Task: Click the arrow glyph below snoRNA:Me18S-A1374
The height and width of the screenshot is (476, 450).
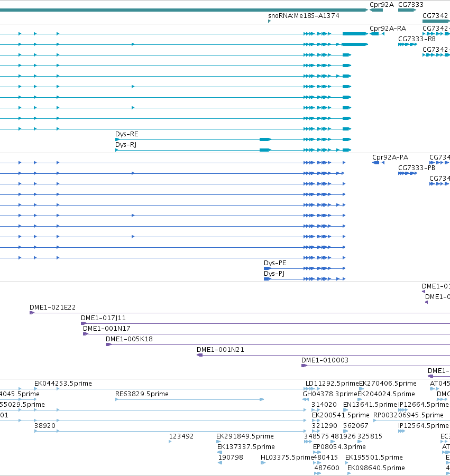Action: click(x=269, y=21)
